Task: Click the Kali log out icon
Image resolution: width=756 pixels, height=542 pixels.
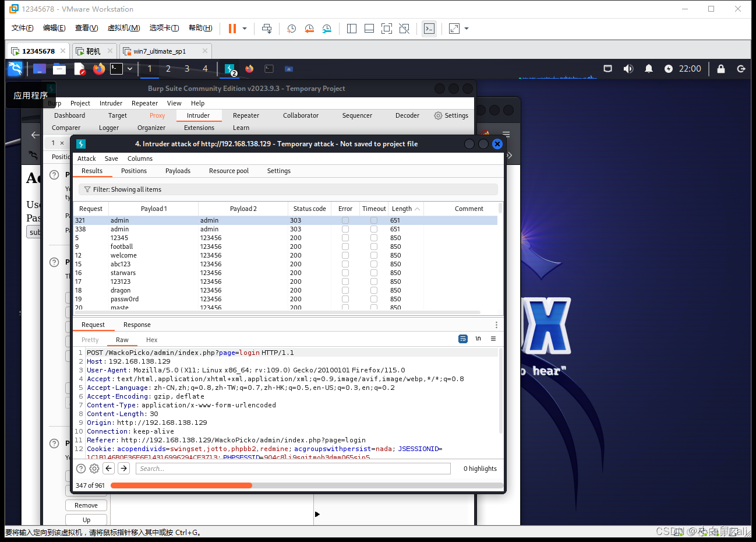Action: point(741,69)
